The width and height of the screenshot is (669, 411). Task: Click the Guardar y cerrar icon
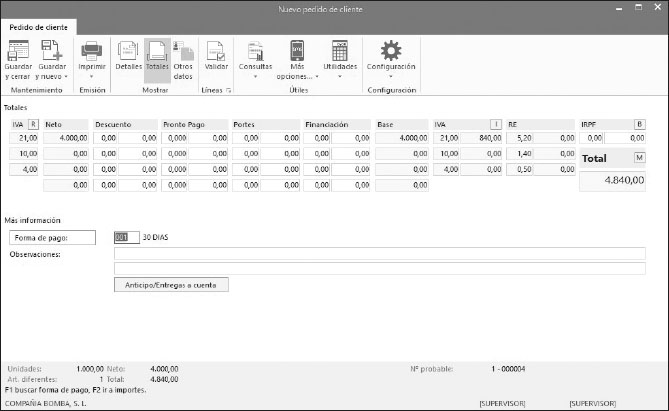click(x=18, y=51)
